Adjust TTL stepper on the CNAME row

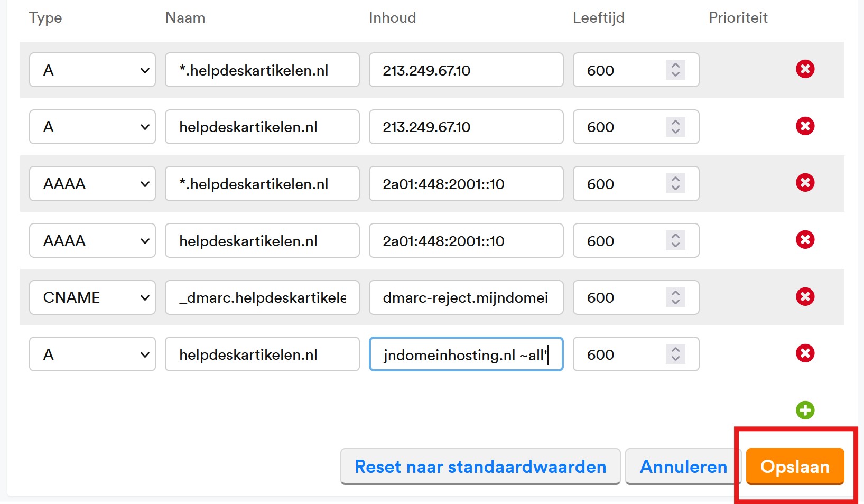click(x=675, y=297)
